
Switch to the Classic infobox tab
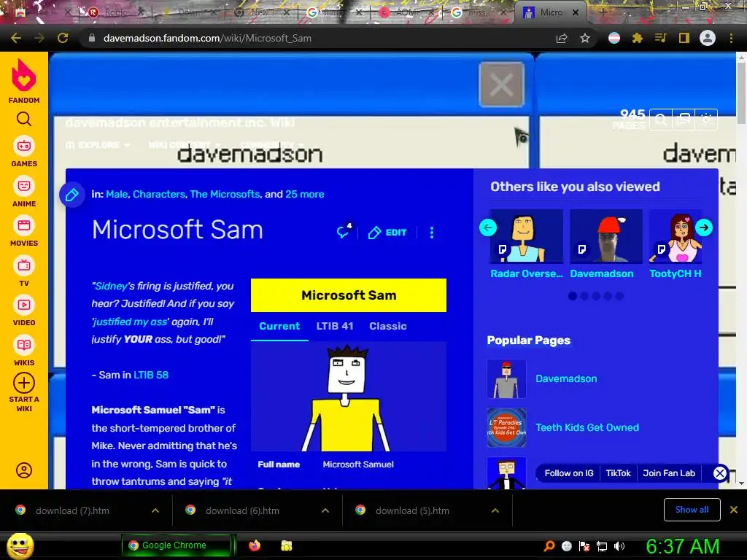[x=388, y=326]
